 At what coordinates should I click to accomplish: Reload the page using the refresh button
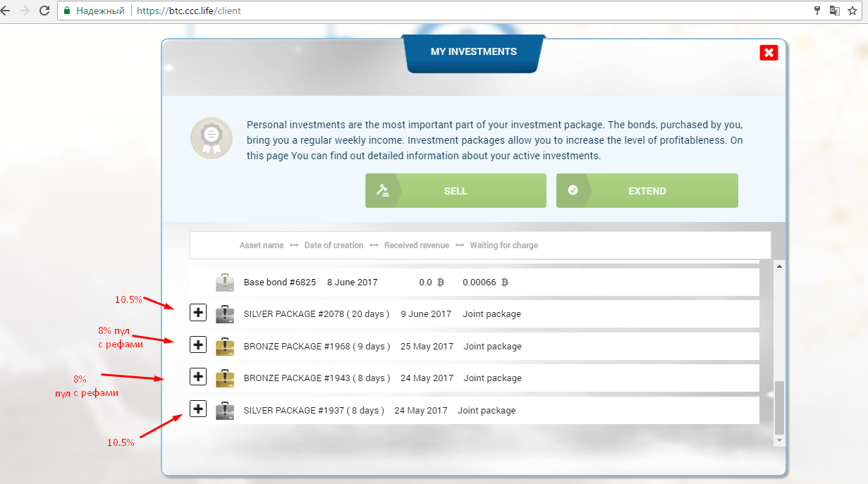coord(44,11)
